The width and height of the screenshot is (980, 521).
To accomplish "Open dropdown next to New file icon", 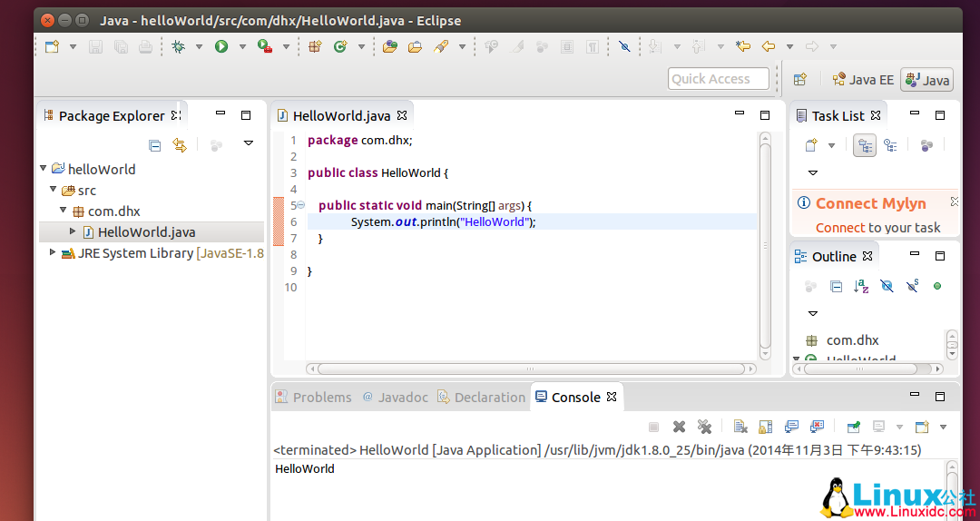I will click(73, 47).
